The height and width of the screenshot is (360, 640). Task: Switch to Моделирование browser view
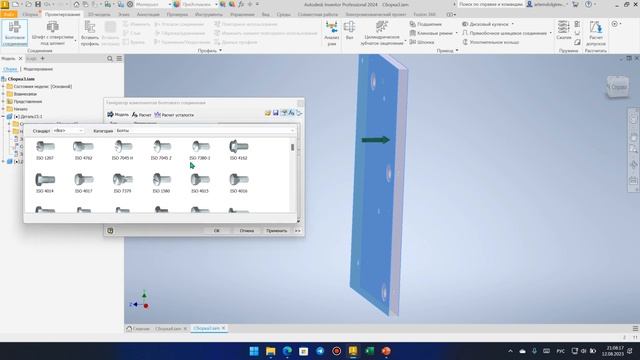[x=38, y=69]
